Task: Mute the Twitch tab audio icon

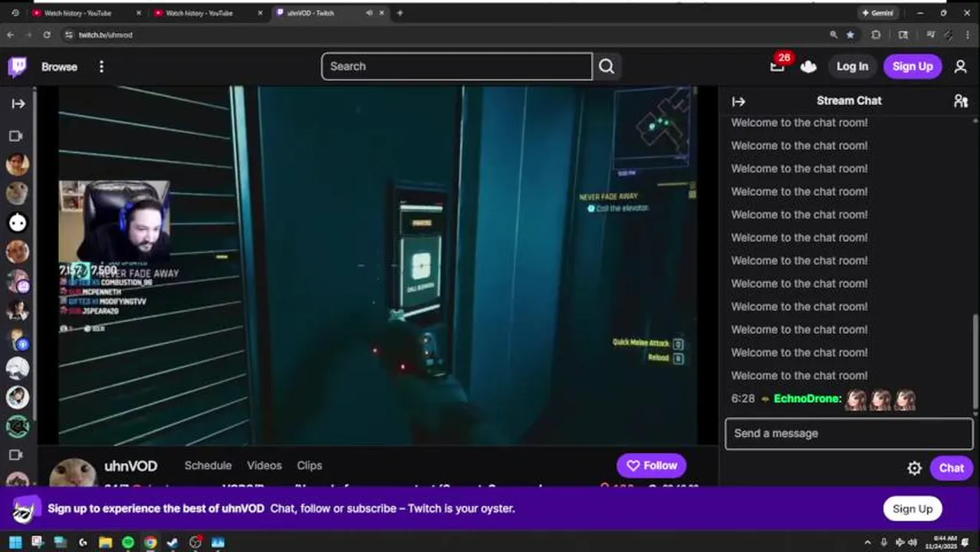Action: [370, 13]
